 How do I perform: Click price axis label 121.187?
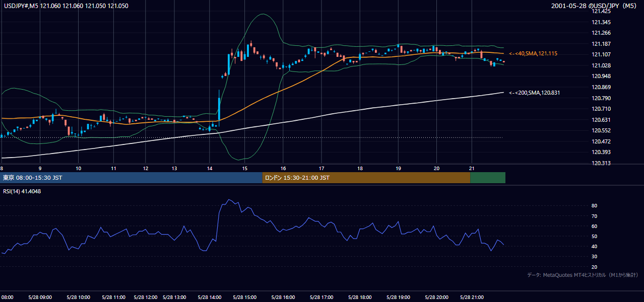click(601, 44)
